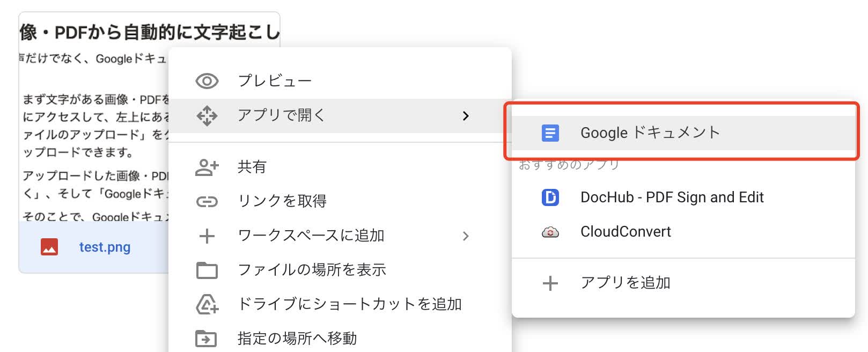Choose アプリで開く in the context menu

(340, 115)
